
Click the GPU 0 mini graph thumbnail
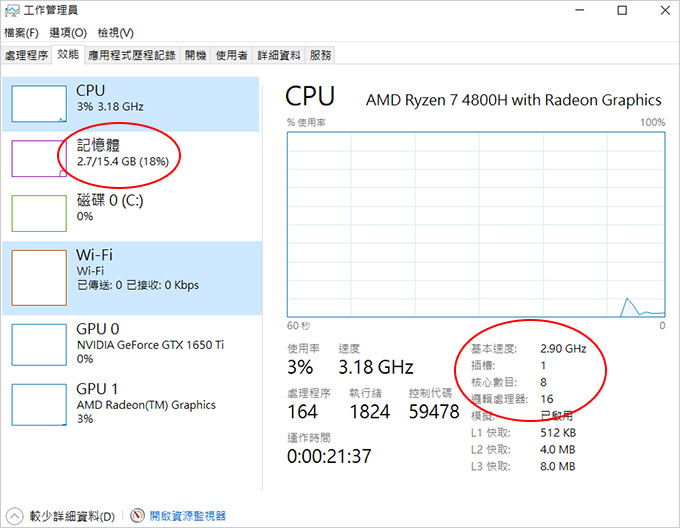[39, 345]
